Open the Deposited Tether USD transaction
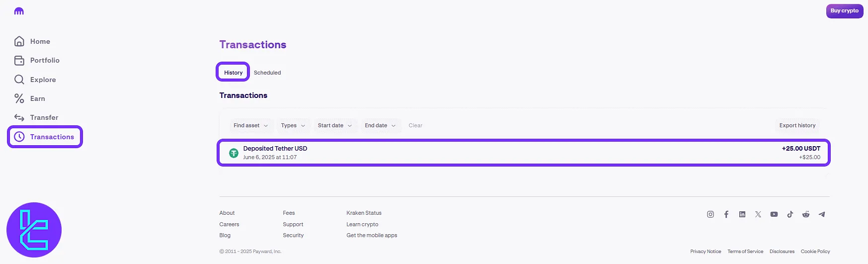868x264 pixels. coord(524,153)
